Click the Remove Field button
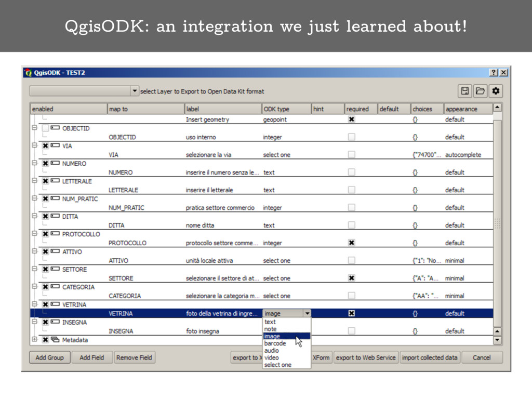532x399 pixels. tap(134, 357)
